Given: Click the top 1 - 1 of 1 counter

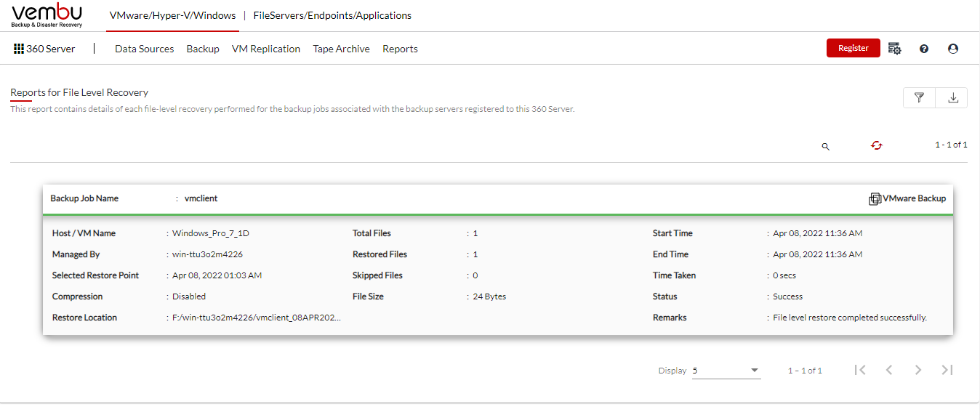Looking at the screenshot, I should click(x=951, y=145).
